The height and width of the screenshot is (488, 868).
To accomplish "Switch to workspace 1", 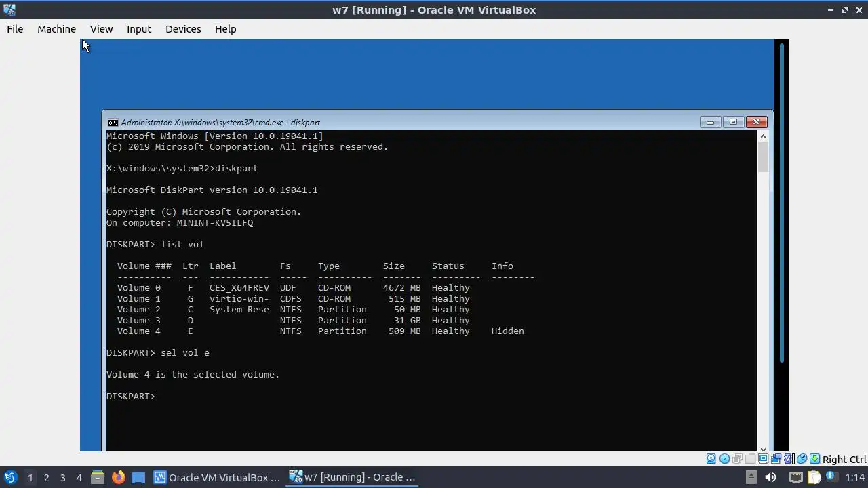I will 30,477.
